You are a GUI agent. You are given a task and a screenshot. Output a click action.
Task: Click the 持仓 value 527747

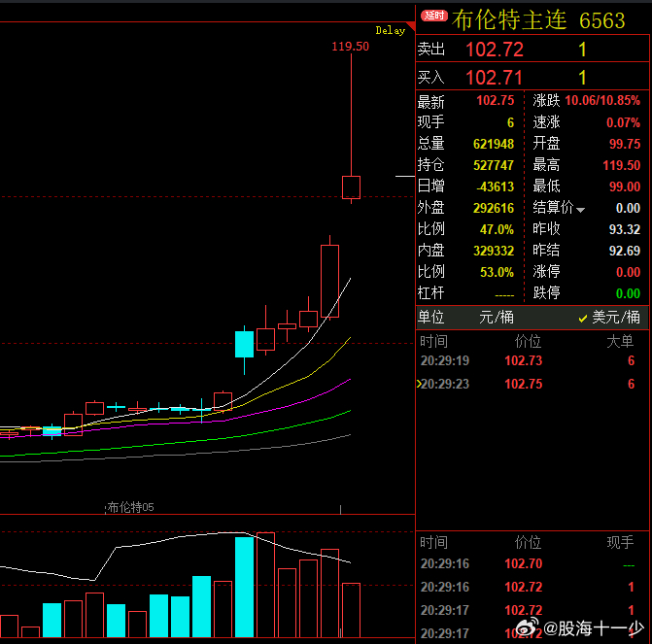(x=494, y=165)
